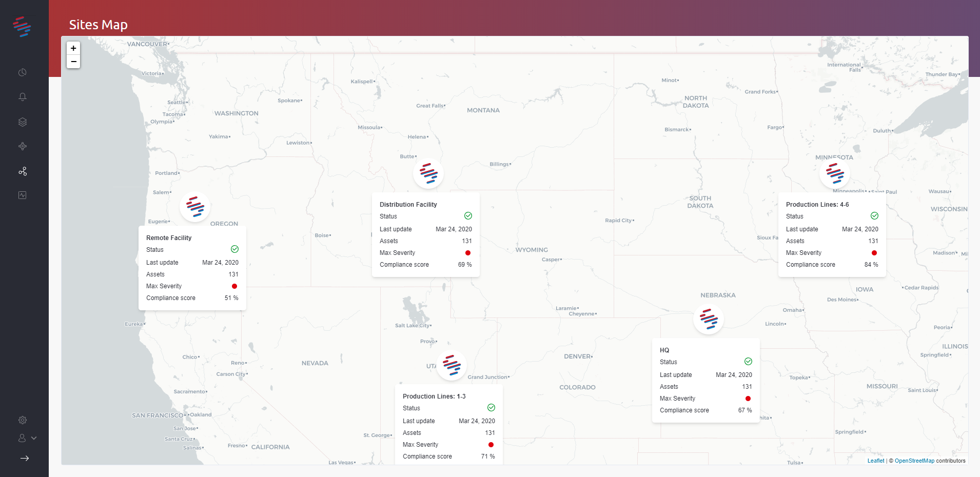Click Distribution Facility max severity red dot

click(468, 253)
